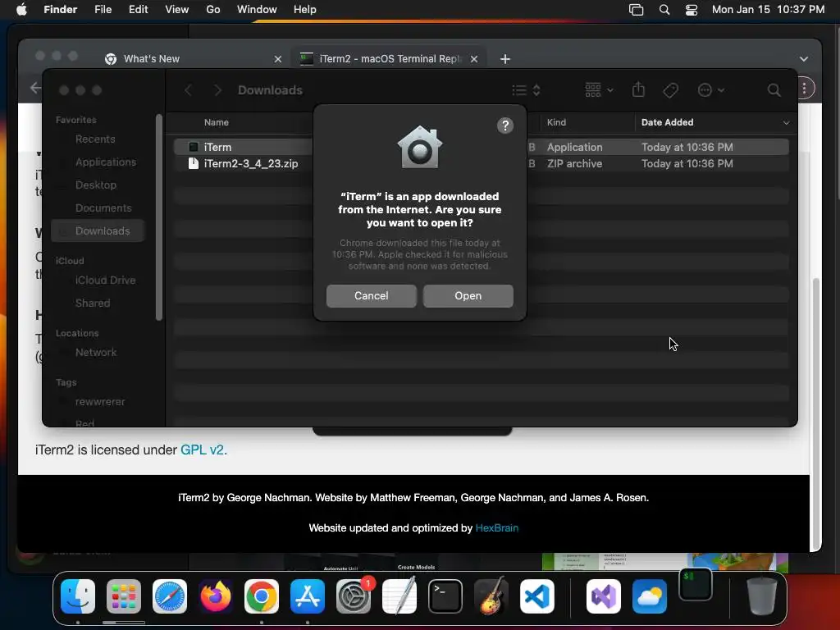
Task: Open Desktop in Finder sidebar
Action: [95, 185]
